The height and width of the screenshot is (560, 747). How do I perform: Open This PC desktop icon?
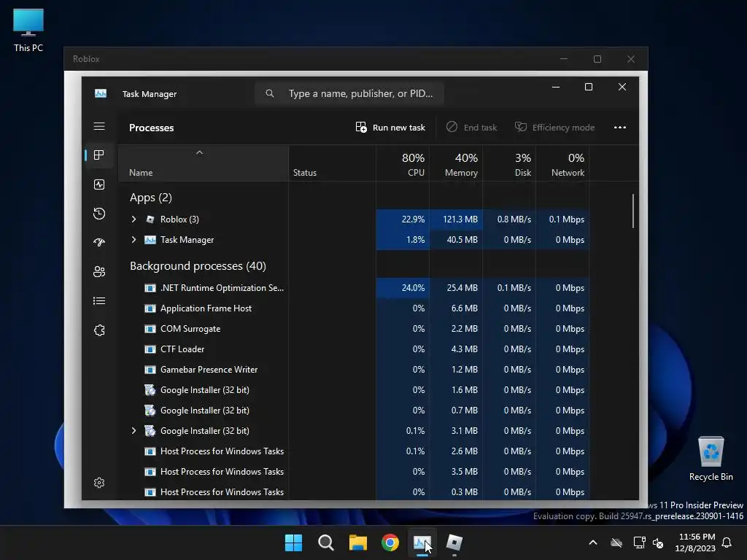[28, 31]
